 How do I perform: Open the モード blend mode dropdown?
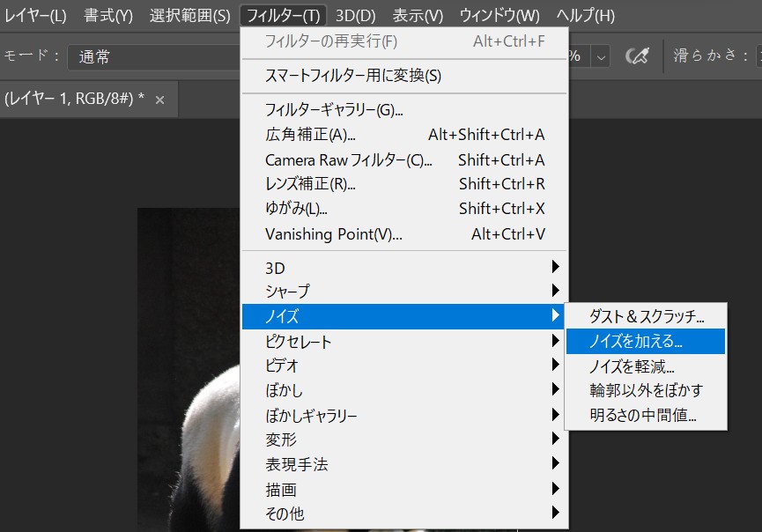tap(150, 56)
